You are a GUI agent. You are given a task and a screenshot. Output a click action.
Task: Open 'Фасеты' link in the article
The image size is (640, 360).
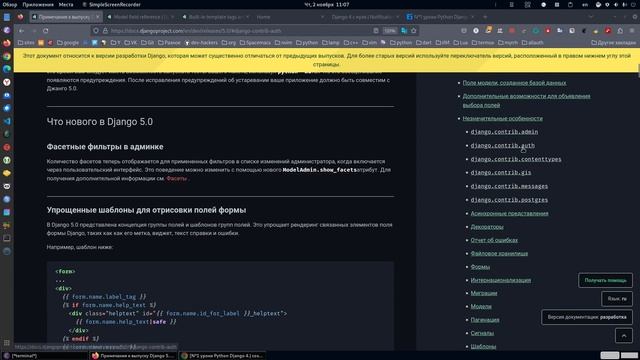point(176,178)
